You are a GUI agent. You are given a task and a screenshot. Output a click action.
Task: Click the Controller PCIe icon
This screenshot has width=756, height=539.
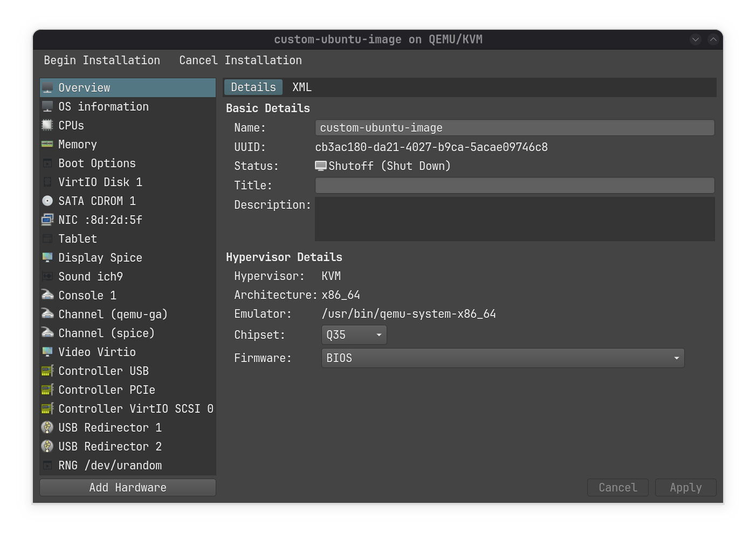pyautogui.click(x=47, y=390)
